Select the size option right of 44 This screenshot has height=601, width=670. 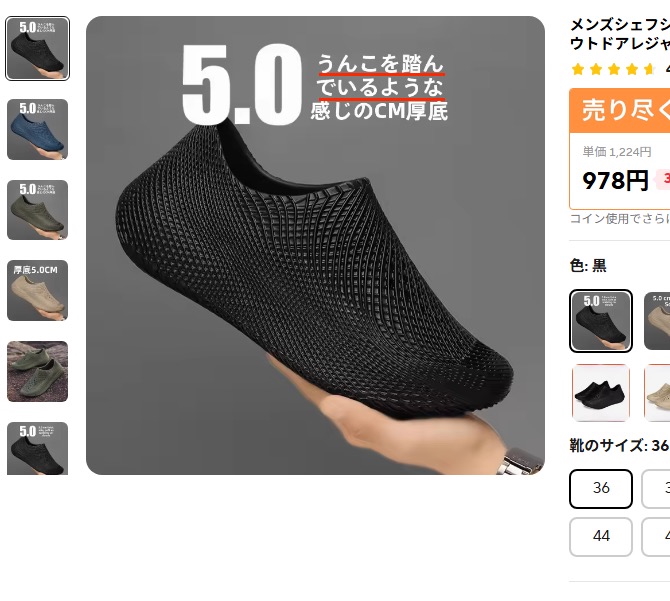tap(656, 537)
